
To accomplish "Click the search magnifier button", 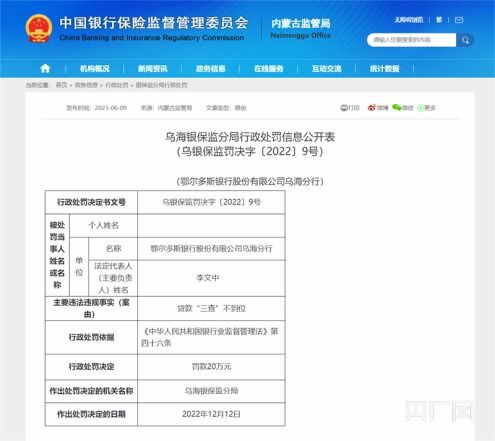I will coord(465,40).
